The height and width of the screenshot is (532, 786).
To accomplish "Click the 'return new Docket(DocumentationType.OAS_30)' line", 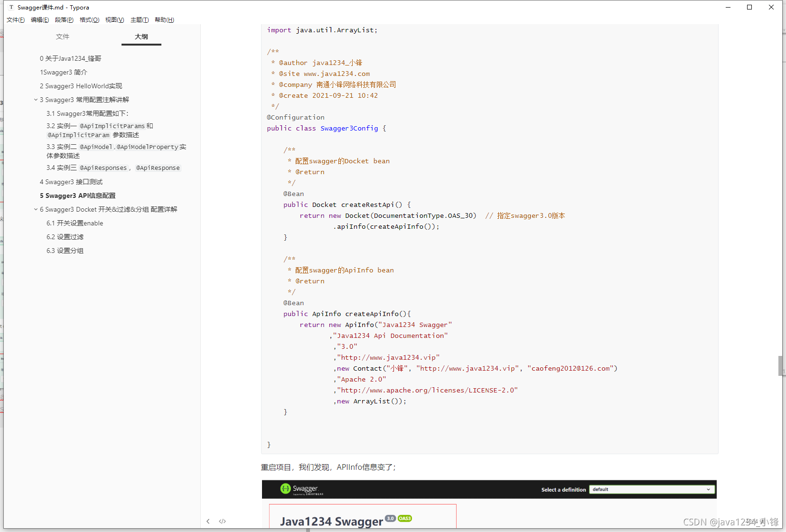I will [388, 215].
